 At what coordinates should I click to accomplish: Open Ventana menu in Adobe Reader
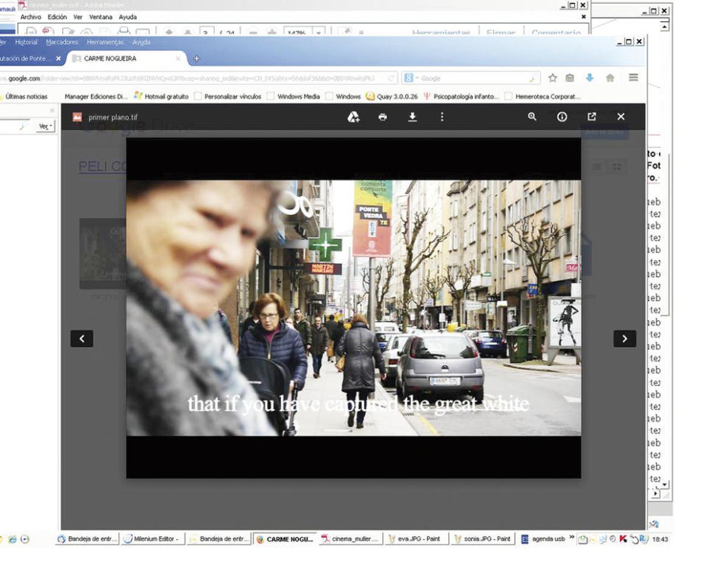(x=101, y=17)
